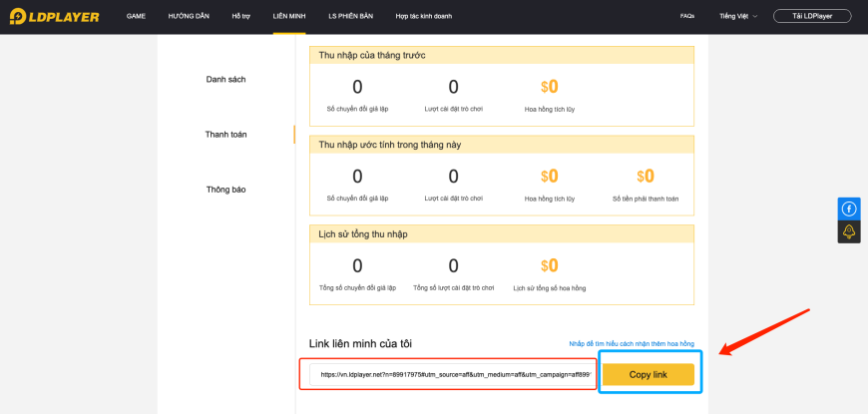This screenshot has height=414, width=868.
Task: Open the FAQs link
Action: click(x=687, y=17)
